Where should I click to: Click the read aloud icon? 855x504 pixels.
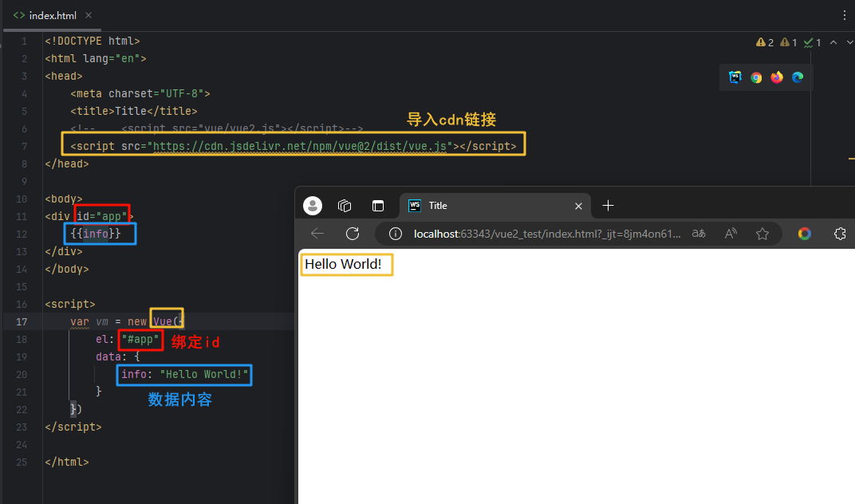(731, 234)
